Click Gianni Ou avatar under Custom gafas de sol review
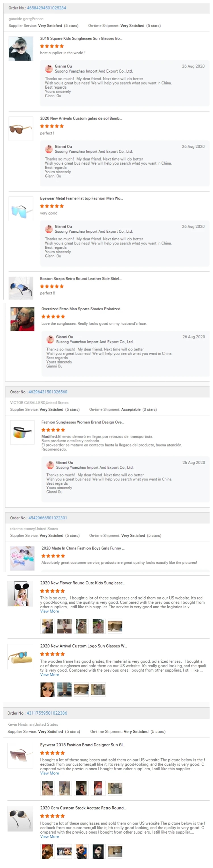Viewport: 213px width, 868px height. [49, 149]
